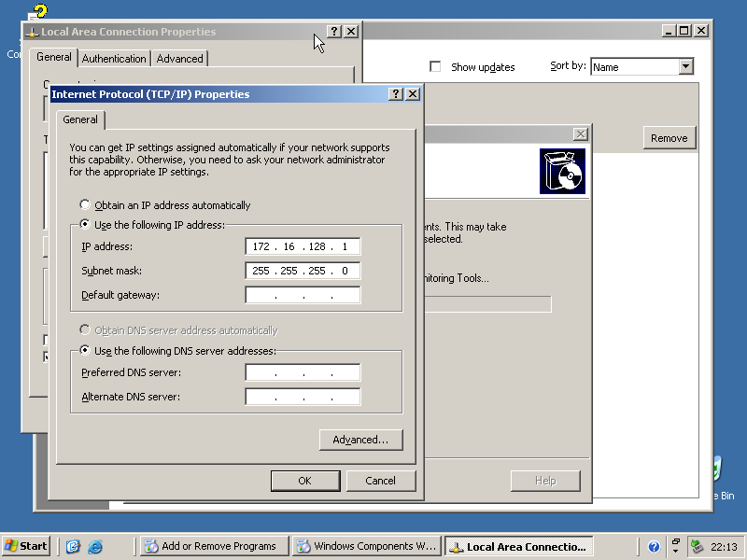
Task: Open the Start menu
Action: coord(26,547)
